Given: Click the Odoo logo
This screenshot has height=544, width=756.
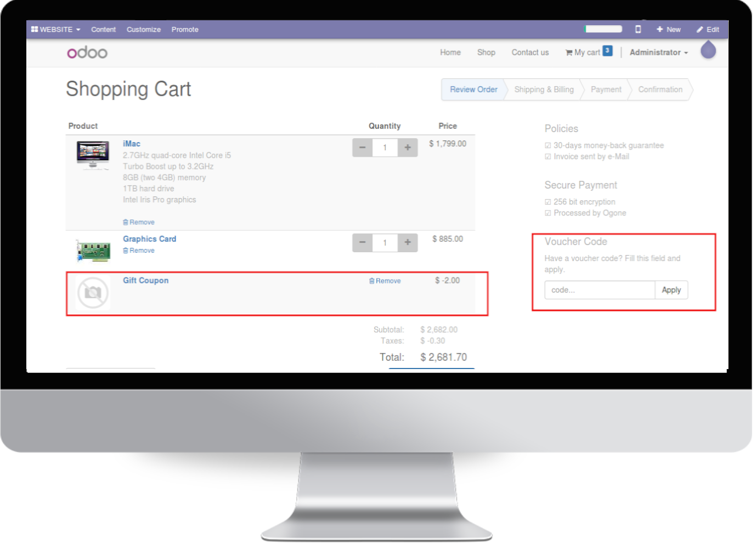Looking at the screenshot, I should tap(87, 53).
